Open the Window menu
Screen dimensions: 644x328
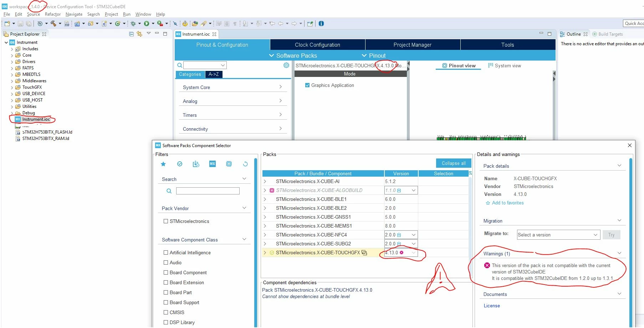point(143,14)
